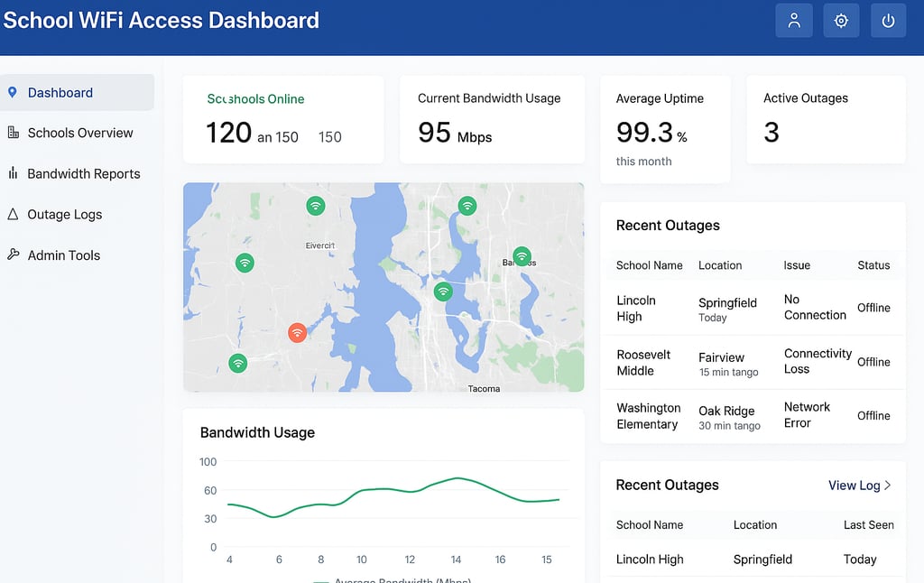
Task: Click the orange outage WiFi marker on map
Action: point(298,333)
